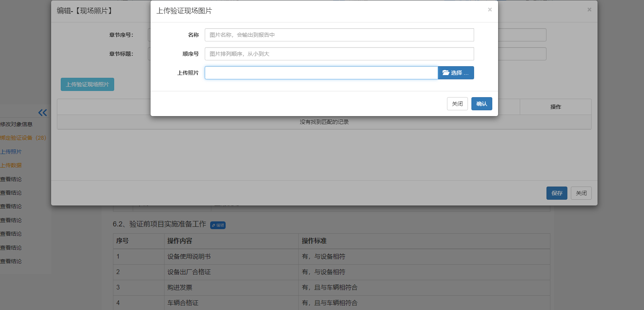
Task: Open 修改对象信息 in the sidebar
Action: [x=16, y=124]
